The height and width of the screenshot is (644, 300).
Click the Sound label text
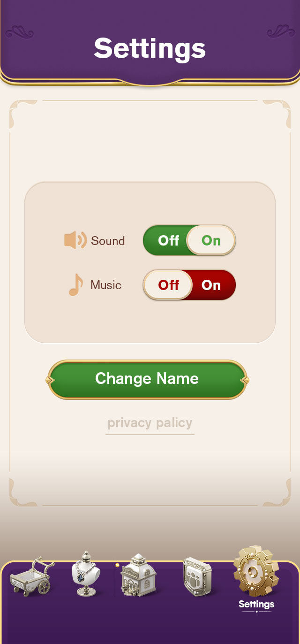pyautogui.click(x=108, y=241)
